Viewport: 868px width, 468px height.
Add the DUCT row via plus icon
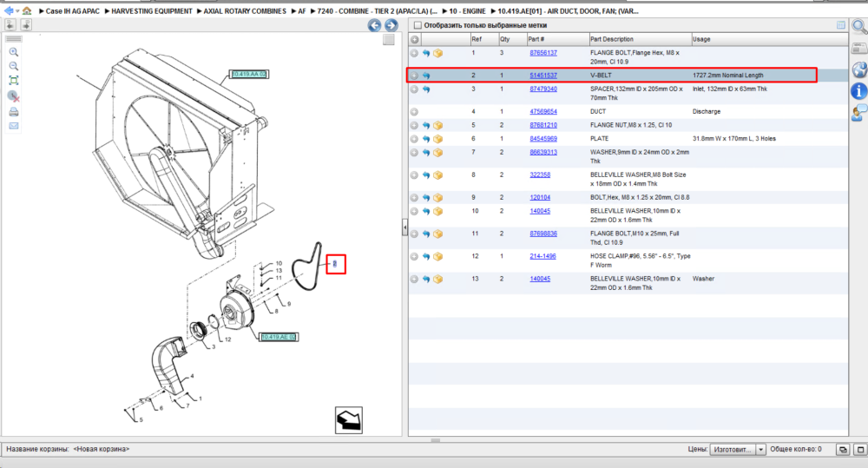(x=414, y=112)
